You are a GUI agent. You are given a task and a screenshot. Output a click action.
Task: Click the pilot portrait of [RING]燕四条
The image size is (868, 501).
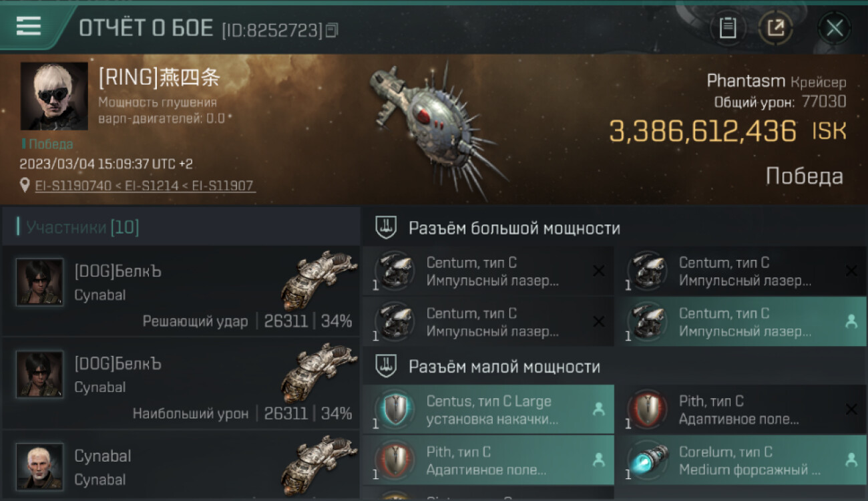54,96
